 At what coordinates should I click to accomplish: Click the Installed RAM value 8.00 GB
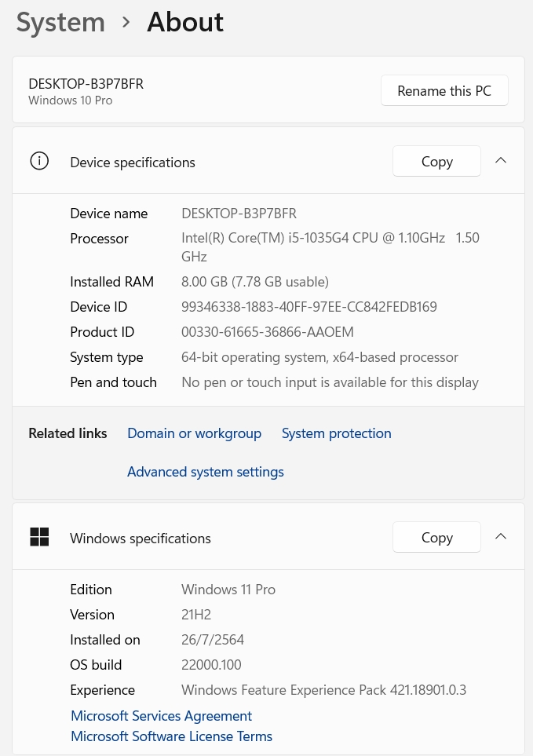click(x=255, y=282)
